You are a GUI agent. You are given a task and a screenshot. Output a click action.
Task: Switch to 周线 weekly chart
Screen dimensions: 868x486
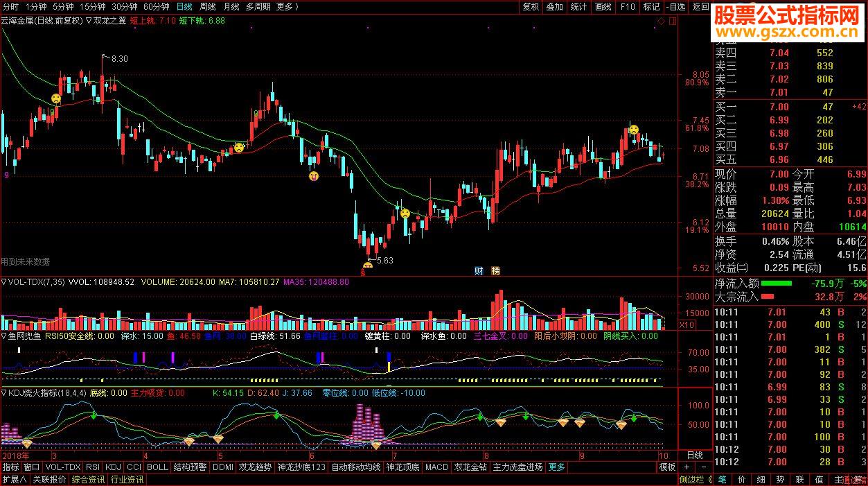208,7
